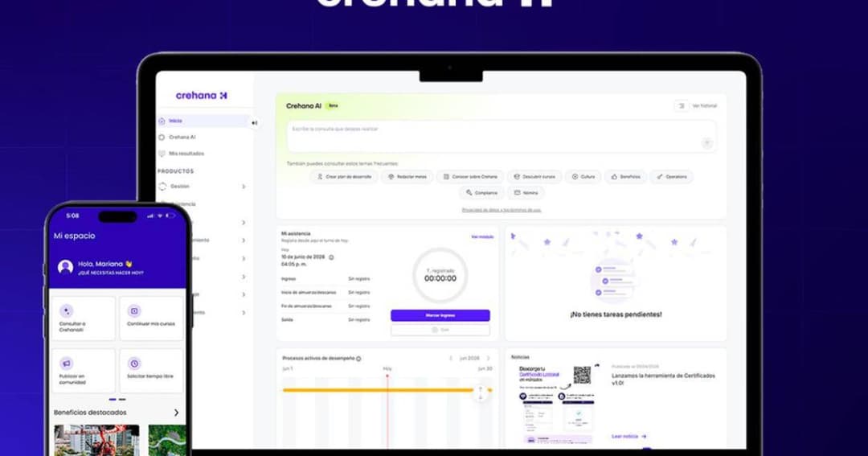
Task: Open the Leer noticia link
Action: 628,437
